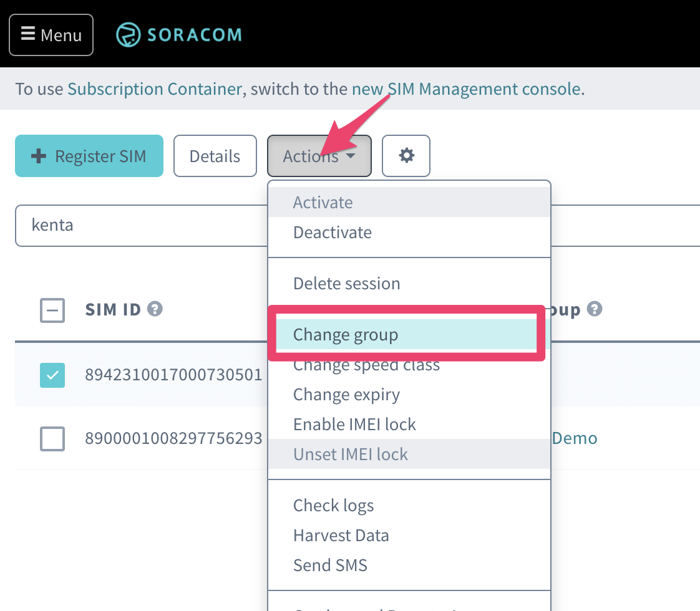
Task: Select Change expiry option
Action: (x=346, y=395)
